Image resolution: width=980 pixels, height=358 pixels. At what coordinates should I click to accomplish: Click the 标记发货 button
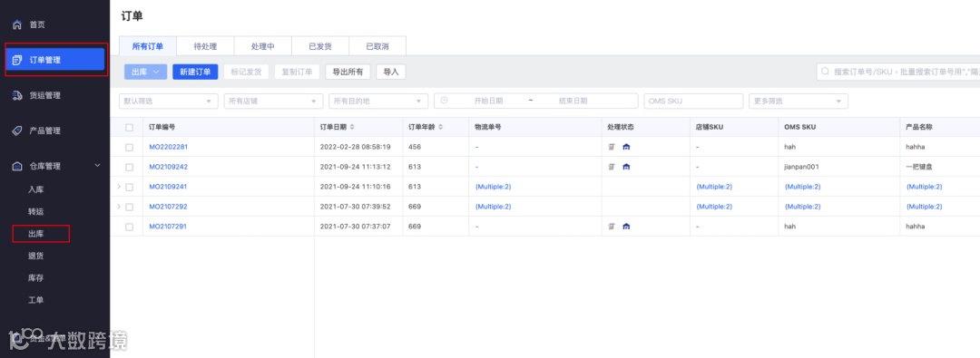[246, 72]
